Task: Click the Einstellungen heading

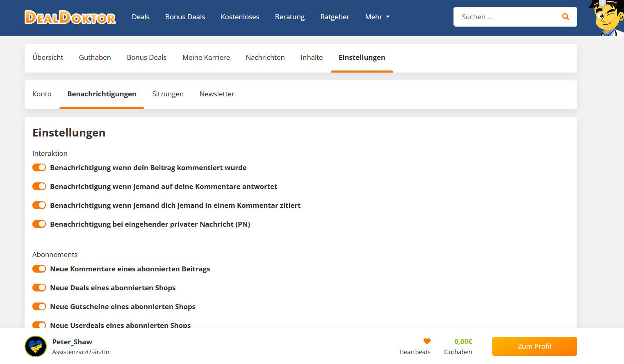Action: click(x=69, y=133)
